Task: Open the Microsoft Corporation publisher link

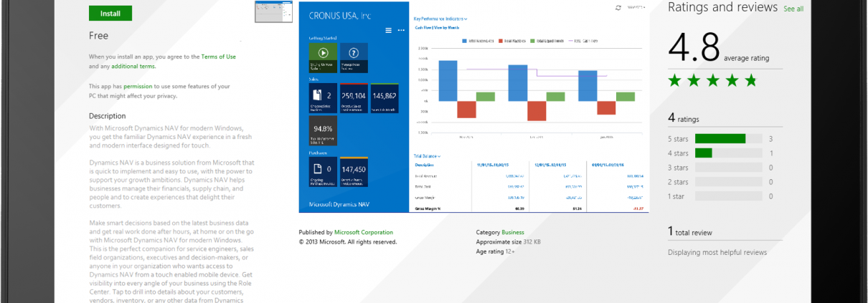Action: click(x=364, y=232)
